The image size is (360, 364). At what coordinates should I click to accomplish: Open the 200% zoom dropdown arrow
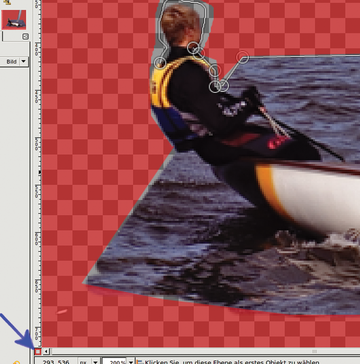[x=130, y=362]
